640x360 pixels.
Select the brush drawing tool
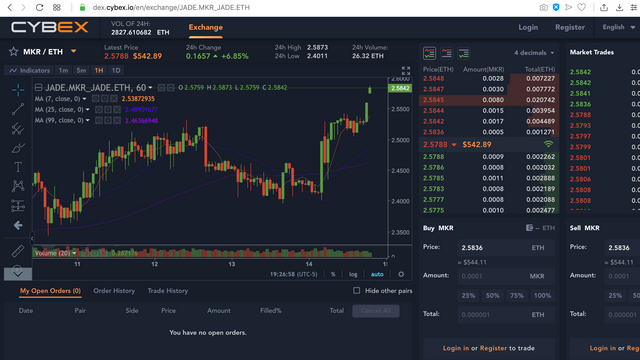(x=18, y=148)
